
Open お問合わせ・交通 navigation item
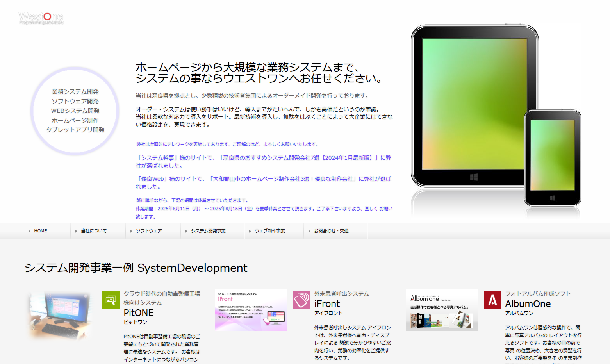[331, 231]
